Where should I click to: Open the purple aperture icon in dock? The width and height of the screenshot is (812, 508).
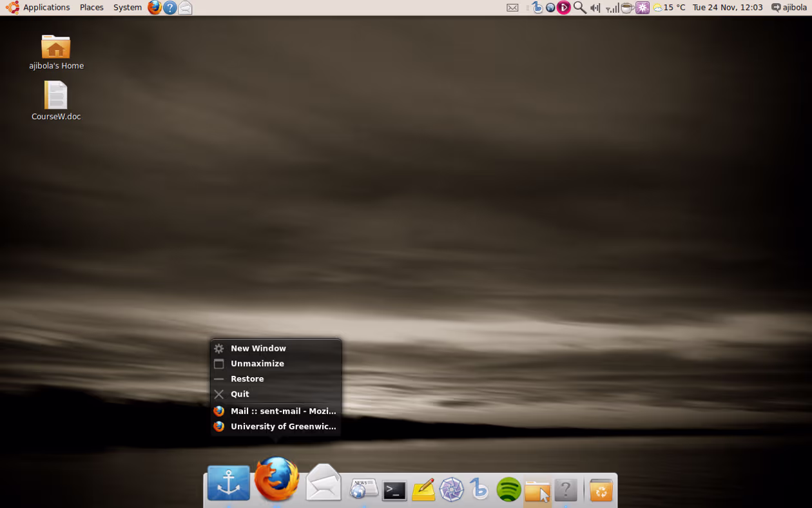tap(452, 490)
